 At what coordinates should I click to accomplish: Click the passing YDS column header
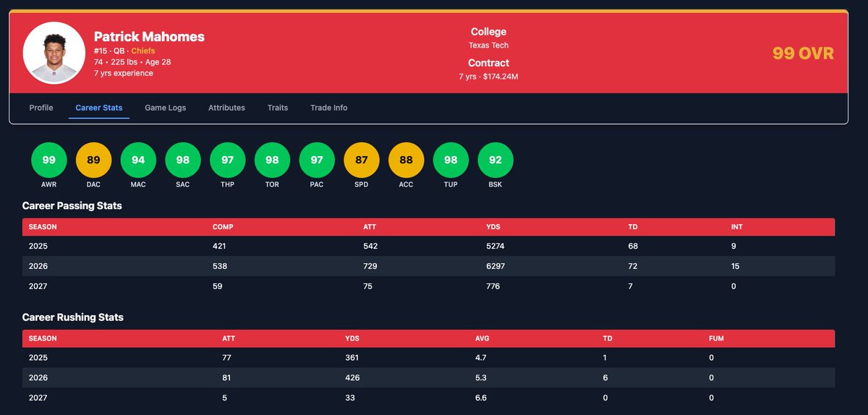pos(493,227)
